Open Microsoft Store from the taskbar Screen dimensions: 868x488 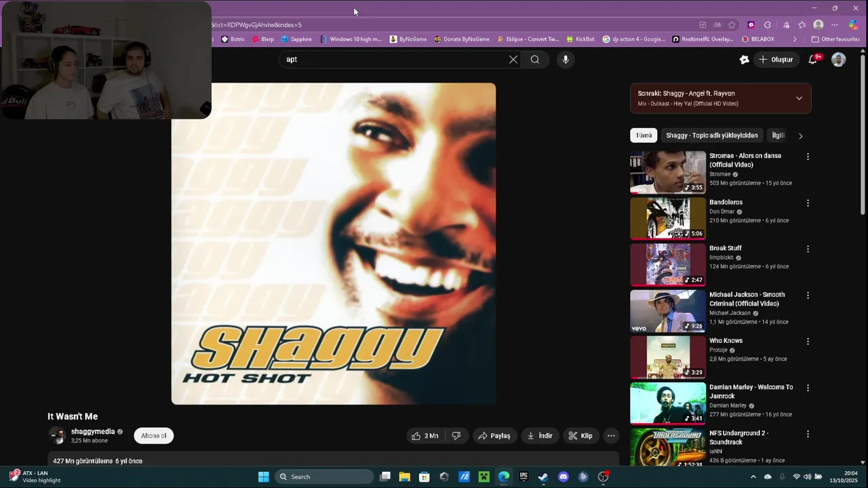click(x=425, y=476)
